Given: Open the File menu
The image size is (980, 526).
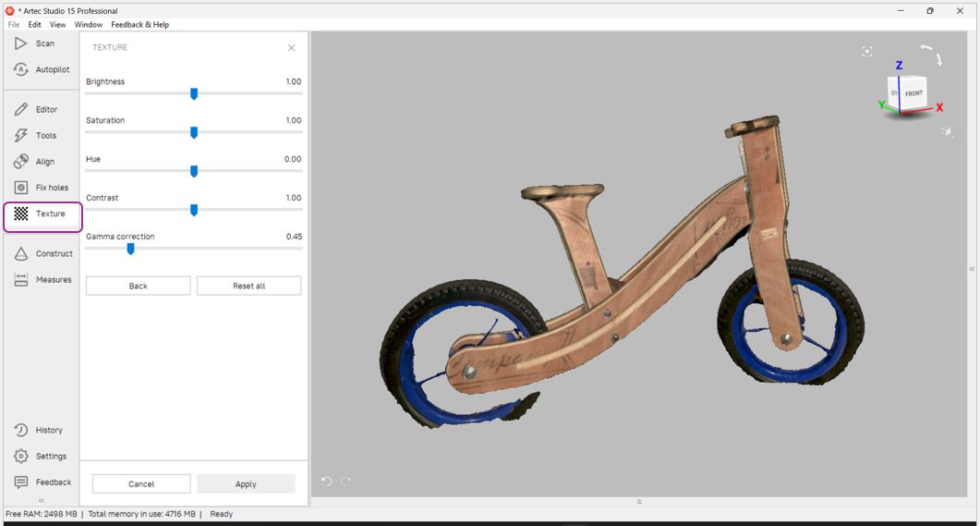Looking at the screenshot, I should (14, 24).
